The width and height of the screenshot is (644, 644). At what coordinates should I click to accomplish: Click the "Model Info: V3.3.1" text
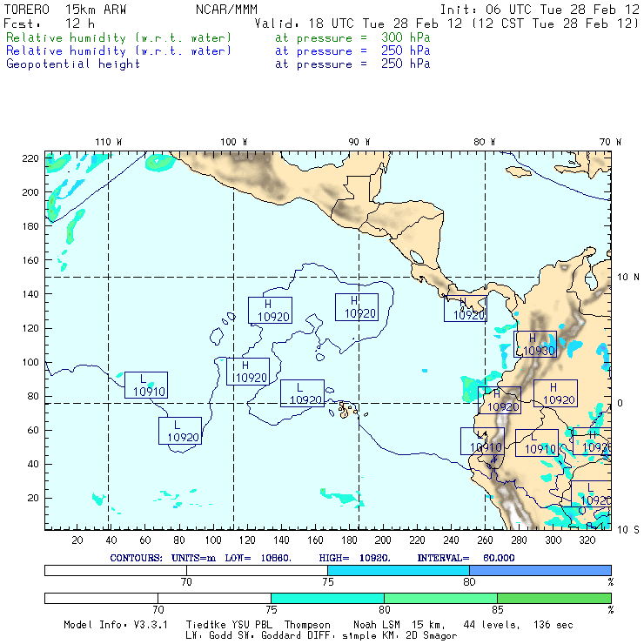(x=116, y=625)
